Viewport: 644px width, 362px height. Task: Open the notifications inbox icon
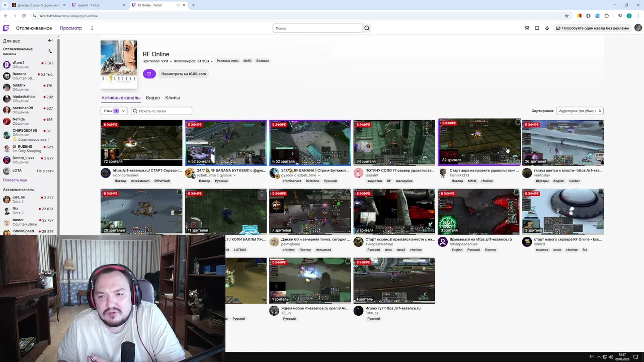coord(527,28)
